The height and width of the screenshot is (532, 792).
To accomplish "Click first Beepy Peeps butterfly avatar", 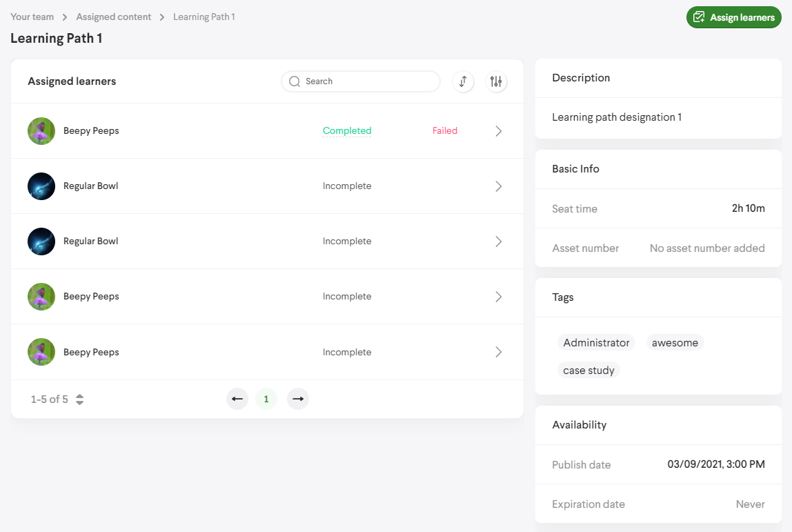I will [41, 131].
